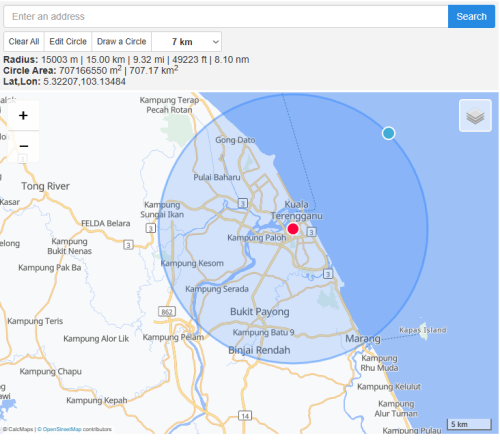
Task: Open the 7 km radius dropdown
Action: click(x=186, y=42)
